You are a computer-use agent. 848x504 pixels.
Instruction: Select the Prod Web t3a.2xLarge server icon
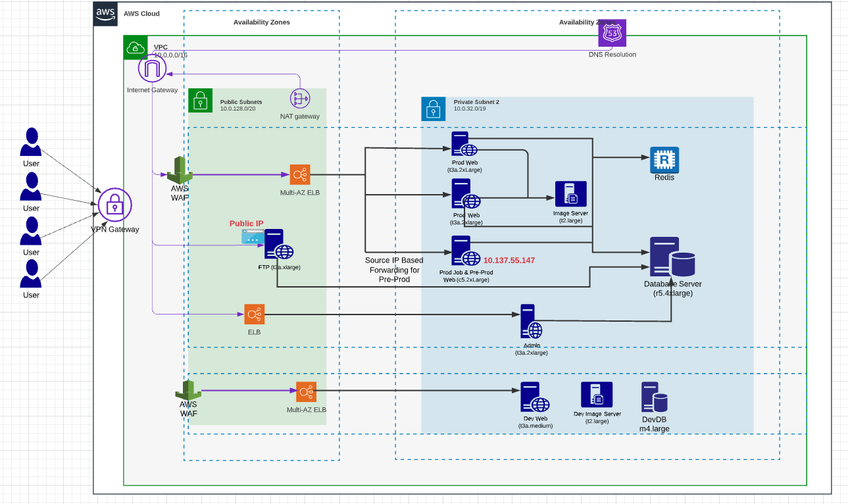[459, 145]
